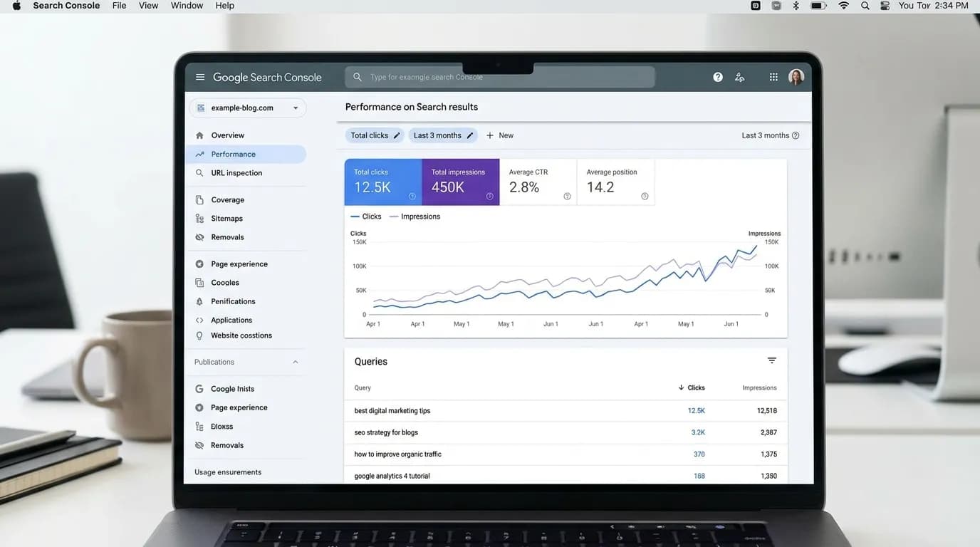
Task: Click help icon on Average CTR card
Action: 567,197
